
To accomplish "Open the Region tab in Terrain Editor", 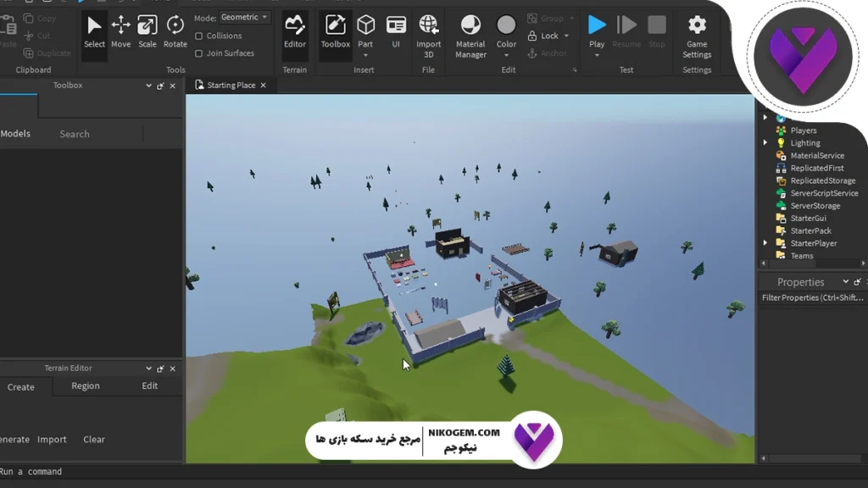I will [x=86, y=385].
